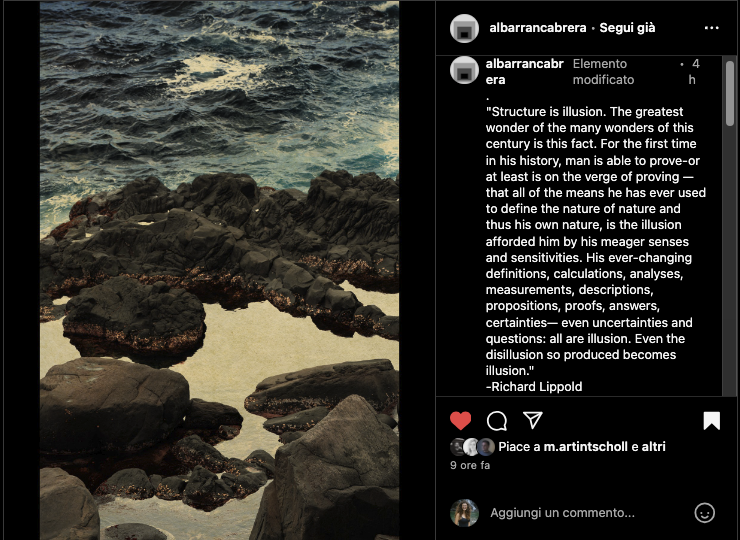The image size is (740, 540).
Task: Click avatar beside the caption text
Action: [464, 71]
